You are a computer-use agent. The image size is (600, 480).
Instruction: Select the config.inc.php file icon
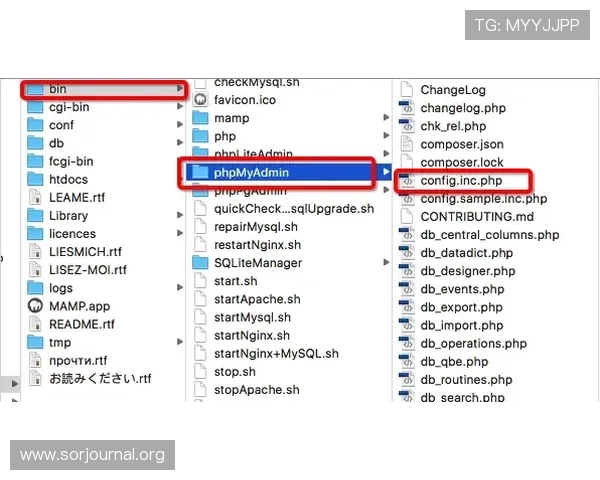[x=407, y=181]
